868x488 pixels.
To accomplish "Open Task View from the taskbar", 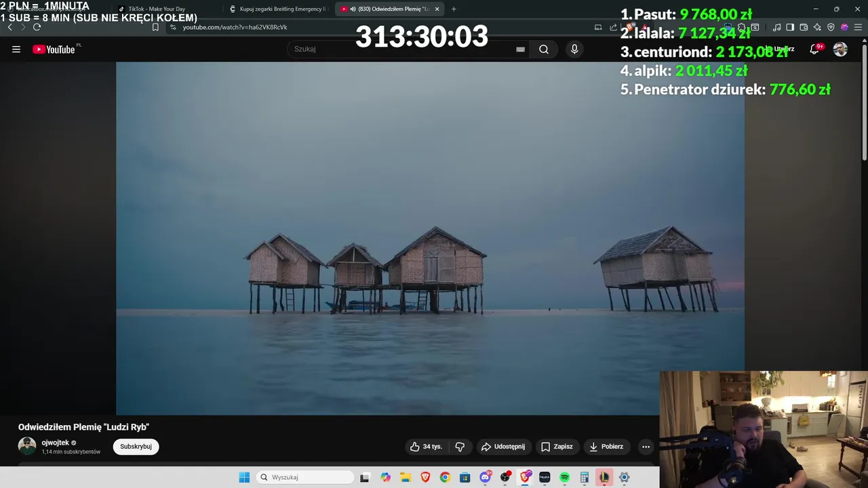I will 364,477.
